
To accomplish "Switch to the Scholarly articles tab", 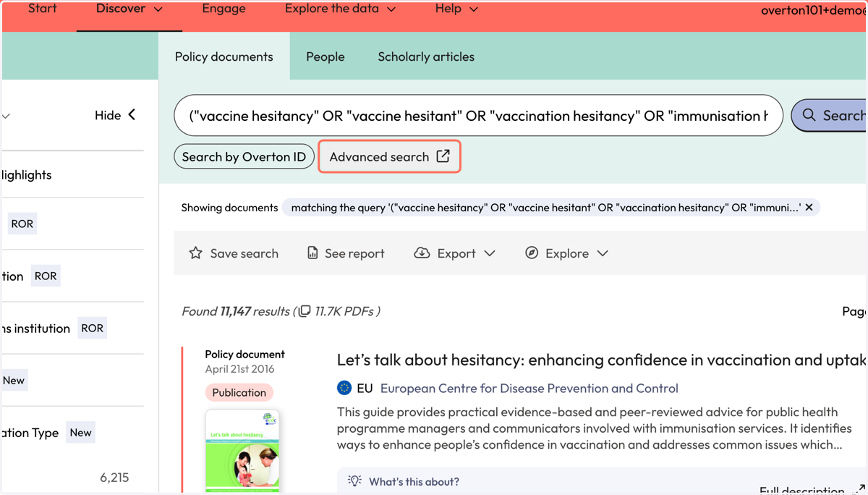I will (x=426, y=56).
